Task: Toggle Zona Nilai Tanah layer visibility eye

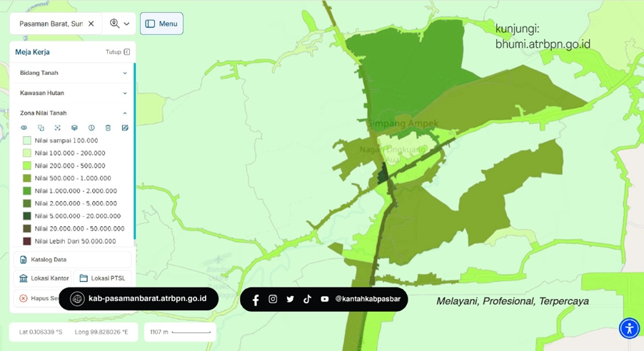Action: click(24, 128)
